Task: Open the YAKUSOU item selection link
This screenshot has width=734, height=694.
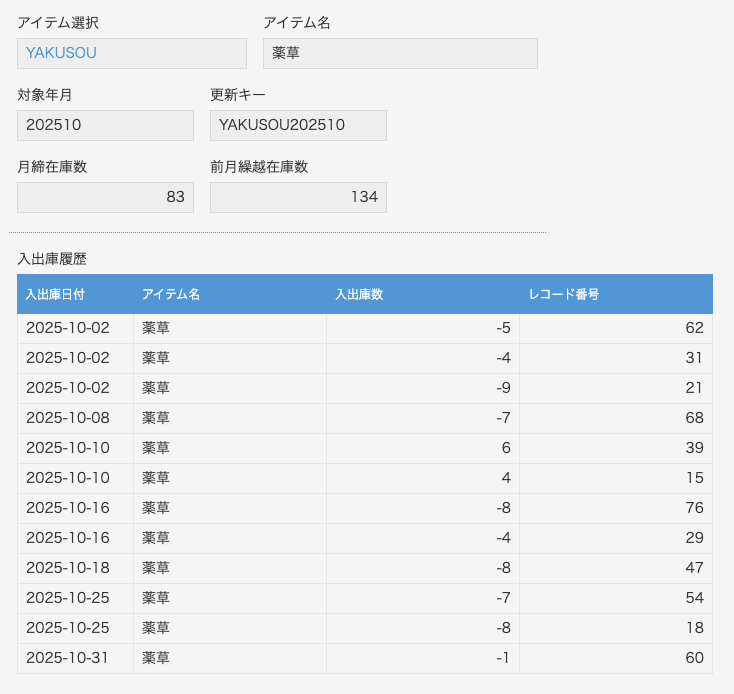Action: click(62, 53)
